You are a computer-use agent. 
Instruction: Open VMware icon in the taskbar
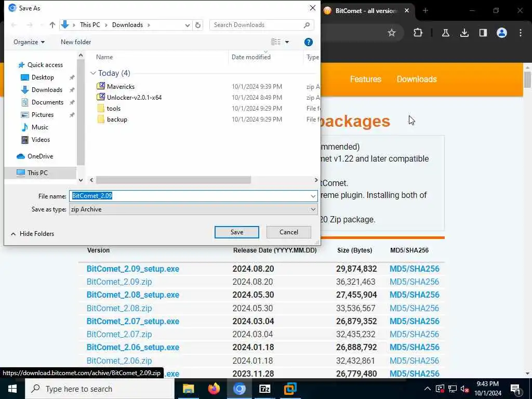point(290,389)
